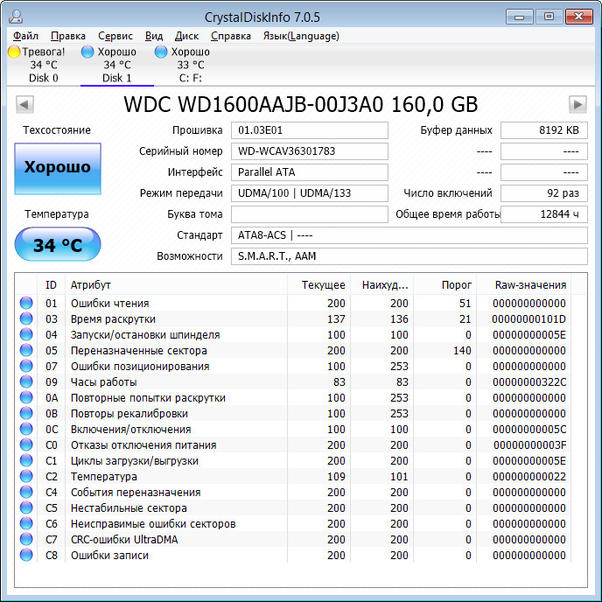Screen dimensions: 602x602
Task: Go to previous disk with left arrow
Action: pos(25,104)
